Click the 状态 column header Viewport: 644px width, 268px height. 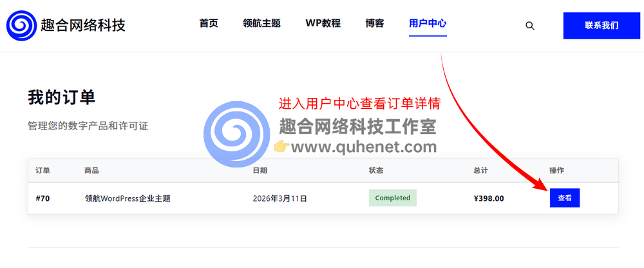click(376, 171)
